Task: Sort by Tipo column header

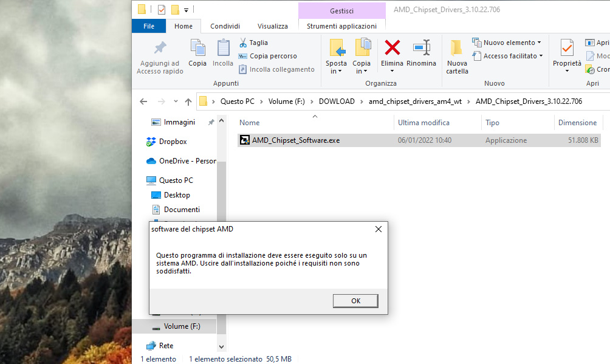Action: pos(492,123)
